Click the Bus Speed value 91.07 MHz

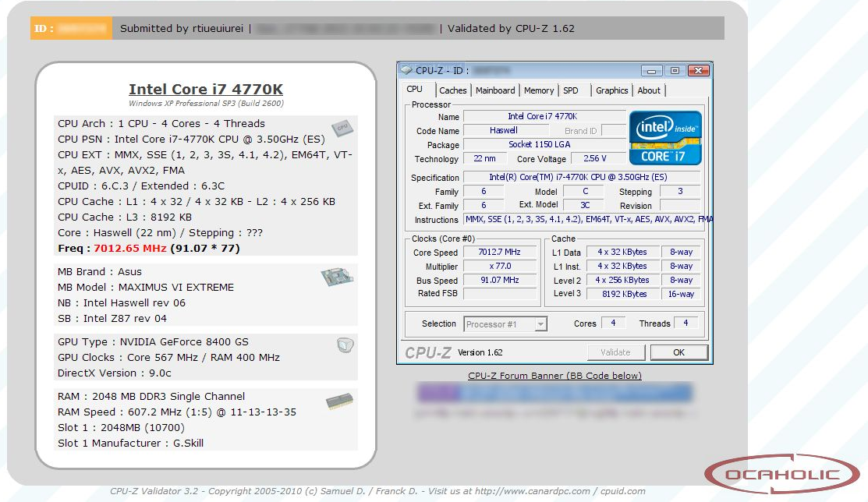pyautogui.click(x=499, y=280)
